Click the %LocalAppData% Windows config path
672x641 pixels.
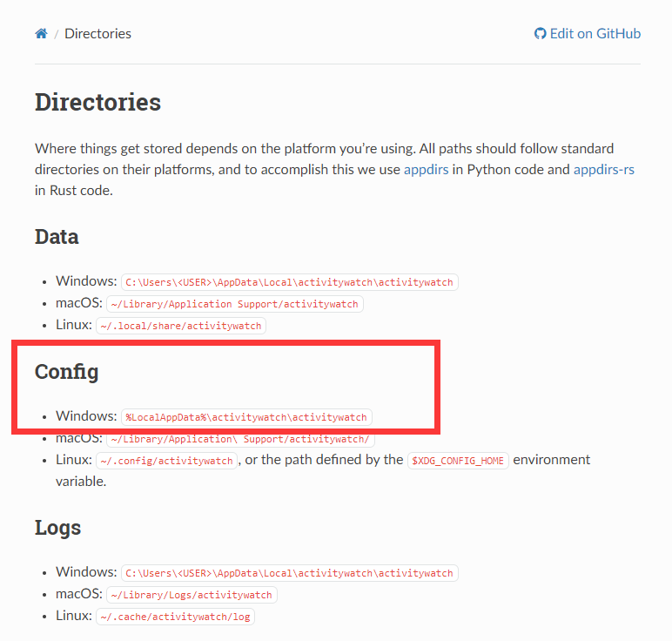click(246, 417)
